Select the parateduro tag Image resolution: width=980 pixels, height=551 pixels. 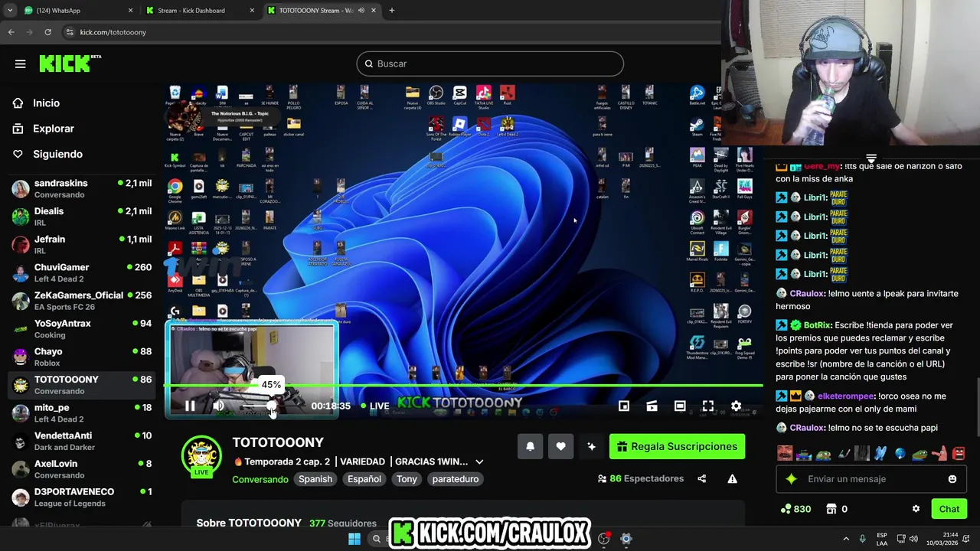[x=456, y=479]
